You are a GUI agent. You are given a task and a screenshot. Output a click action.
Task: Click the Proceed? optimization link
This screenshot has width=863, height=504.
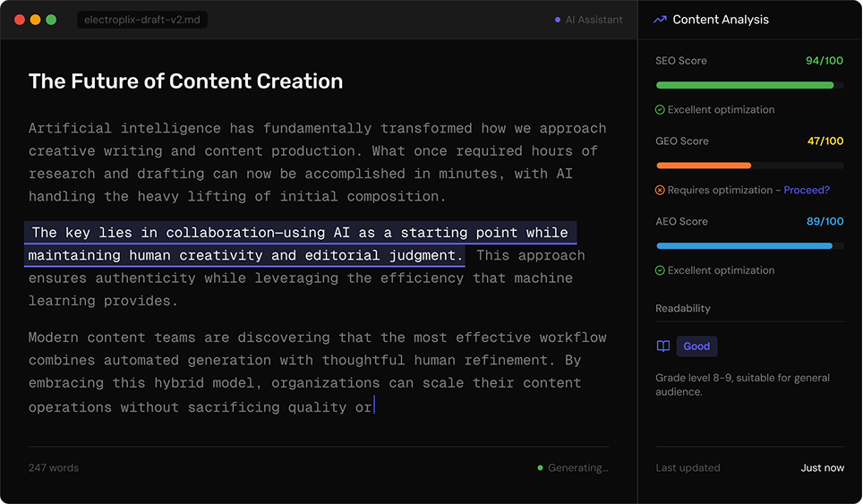[x=807, y=190]
